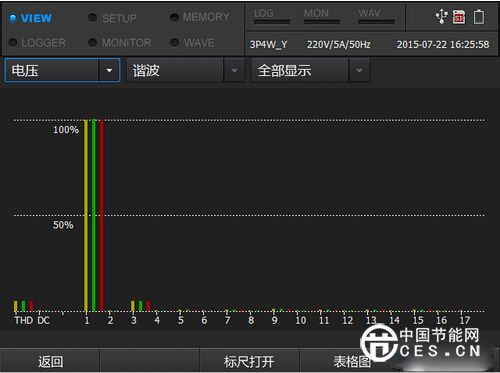Click the WAV status indicator
The image size is (500, 373).
(x=376, y=16)
